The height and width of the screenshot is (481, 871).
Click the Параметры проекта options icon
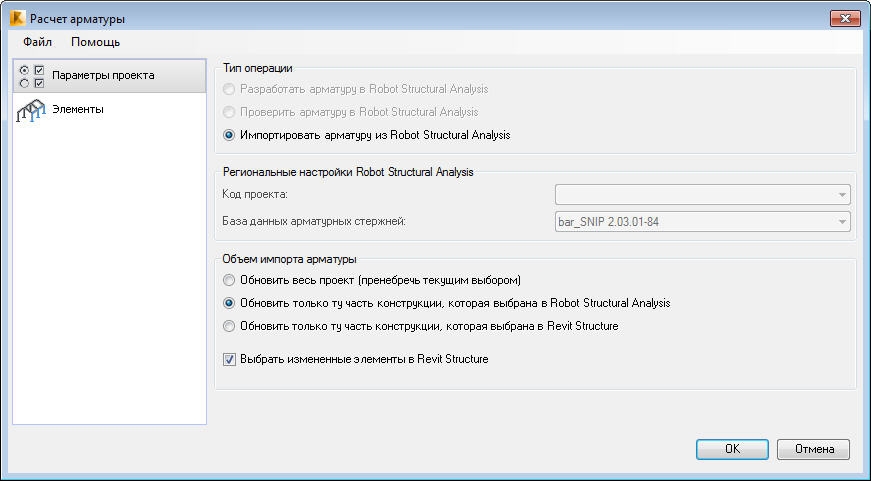(31, 77)
